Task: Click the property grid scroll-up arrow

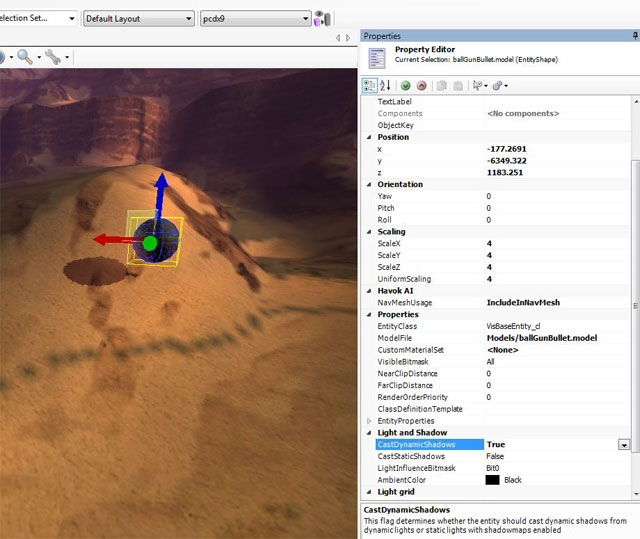Action: point(636,101)
